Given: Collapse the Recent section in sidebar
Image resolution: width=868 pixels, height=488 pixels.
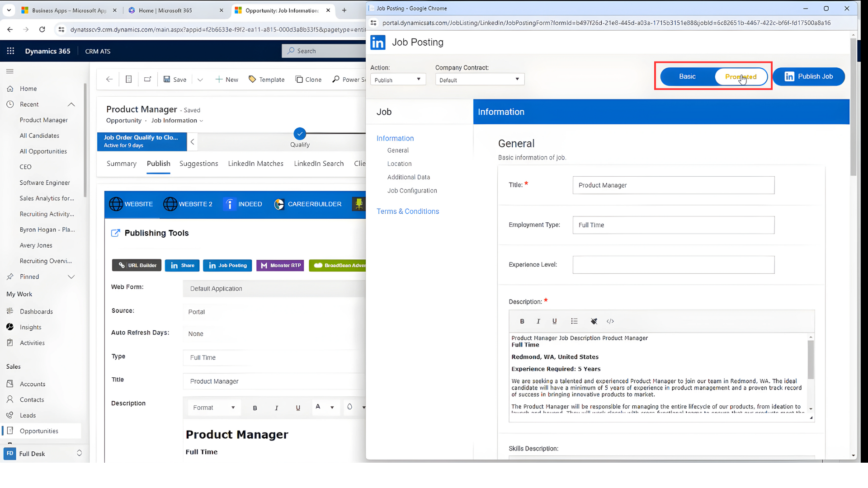Looking at the screenshot, I should (x=71, y=104).
